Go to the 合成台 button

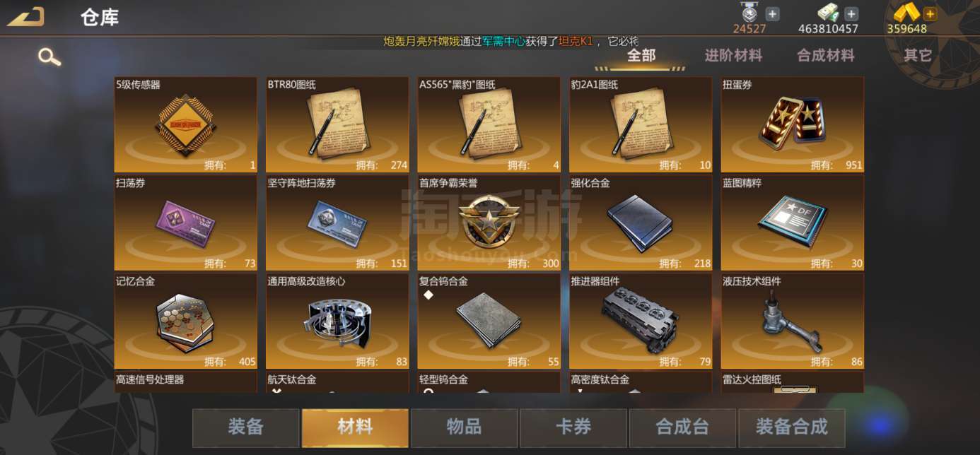pos(682,427)
